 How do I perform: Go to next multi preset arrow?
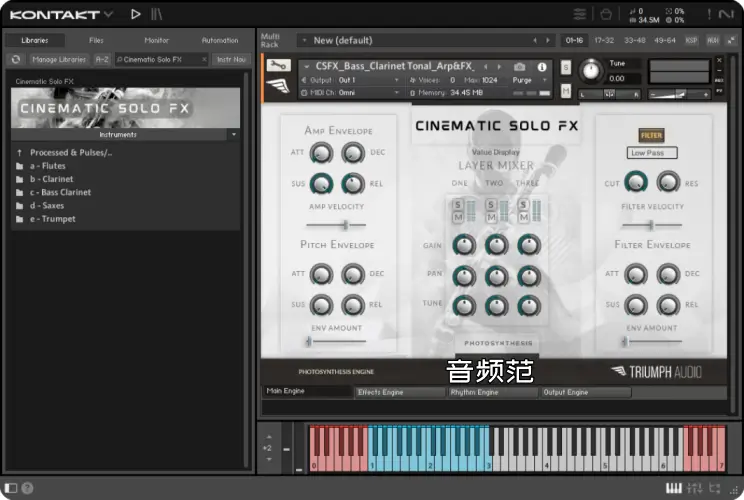[548, 40]
